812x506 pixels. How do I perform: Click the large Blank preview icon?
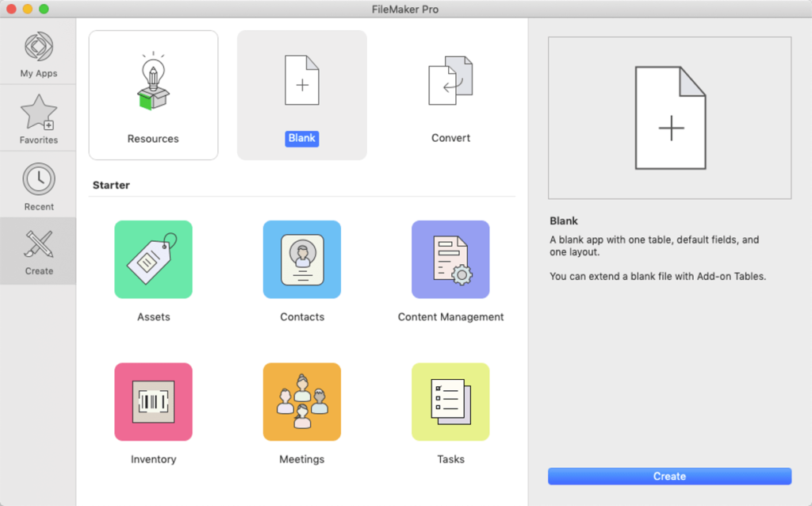point(669,117)
